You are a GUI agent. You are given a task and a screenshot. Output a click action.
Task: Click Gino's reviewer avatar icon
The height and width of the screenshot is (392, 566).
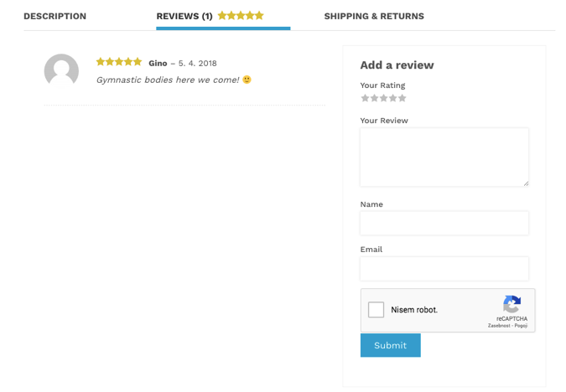click(61, 71)
